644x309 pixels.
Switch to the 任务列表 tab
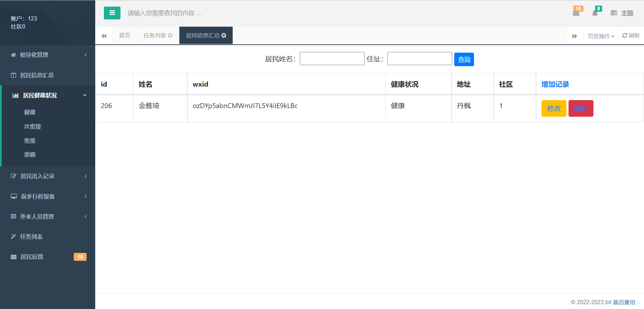[x=155, y=35]
